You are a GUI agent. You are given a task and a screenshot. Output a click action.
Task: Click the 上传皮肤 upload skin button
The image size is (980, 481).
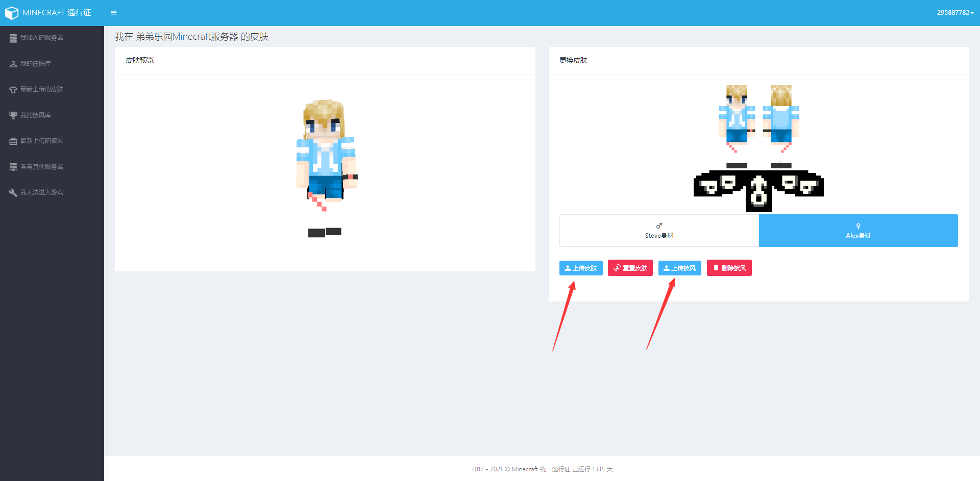point(581,268)
